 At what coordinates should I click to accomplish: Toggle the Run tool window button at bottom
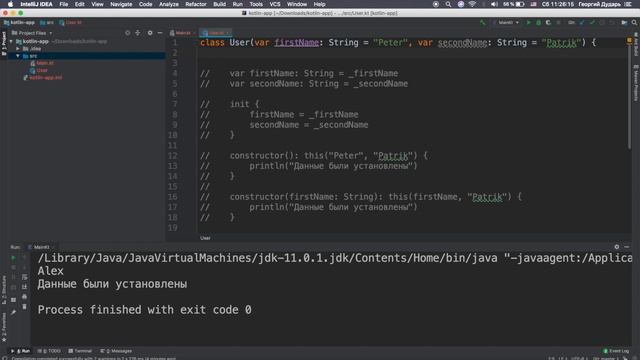(20, 351)
